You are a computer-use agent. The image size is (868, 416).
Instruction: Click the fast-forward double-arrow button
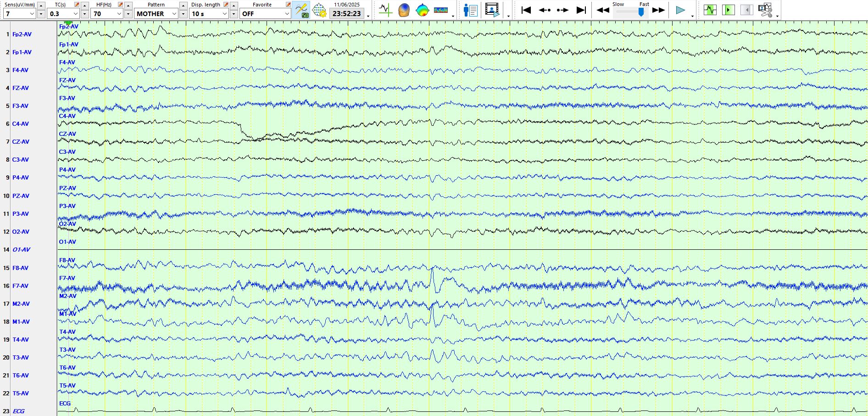point(659,10)
